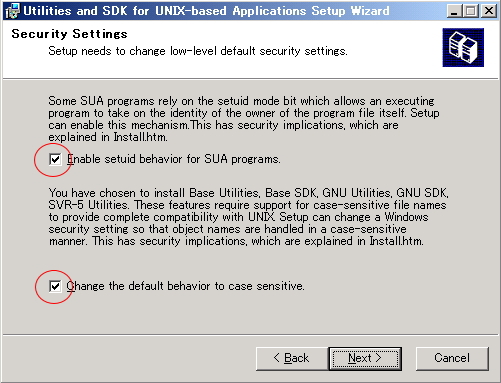The width and height of the screenshot is (501, 383).
Task: Toggle the case sensitive behavior checkbox
Action: (55, 286)
